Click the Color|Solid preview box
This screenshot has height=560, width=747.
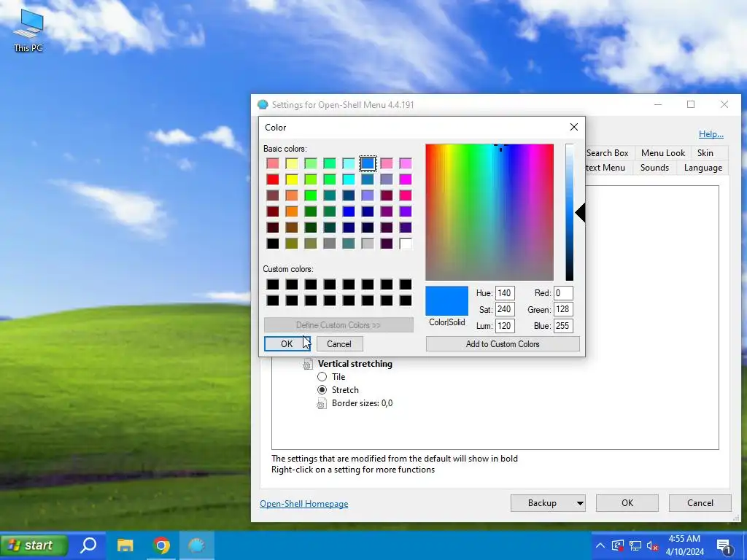(446, 301)
